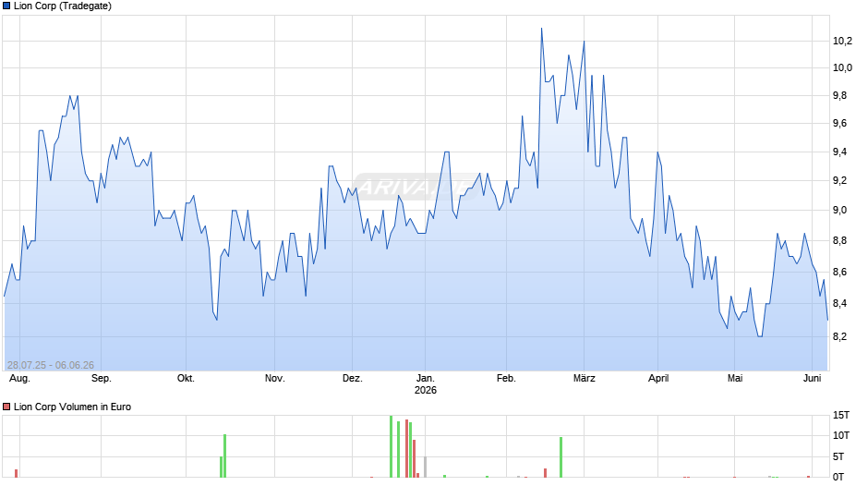Click the '8,8' price axis value
This screenshot has height=486, width=868.
(x=839, y=241)
